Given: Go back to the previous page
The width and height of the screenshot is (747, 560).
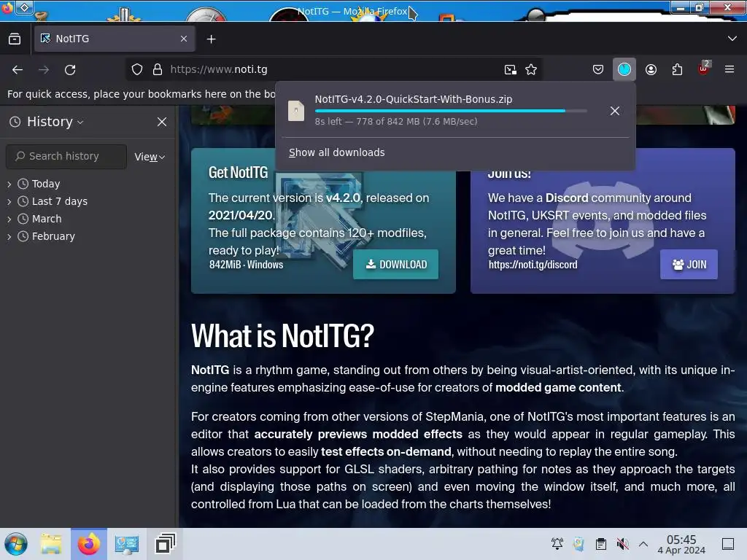Looking at the screenshot, I should (18, 70).
